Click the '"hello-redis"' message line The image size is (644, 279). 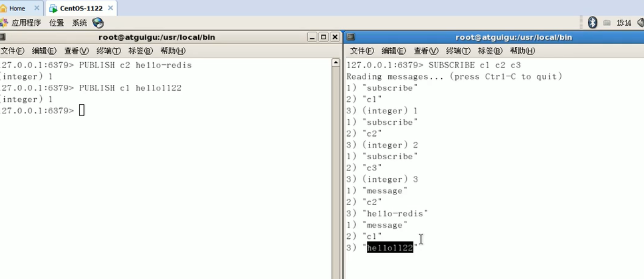pos(387,213)
